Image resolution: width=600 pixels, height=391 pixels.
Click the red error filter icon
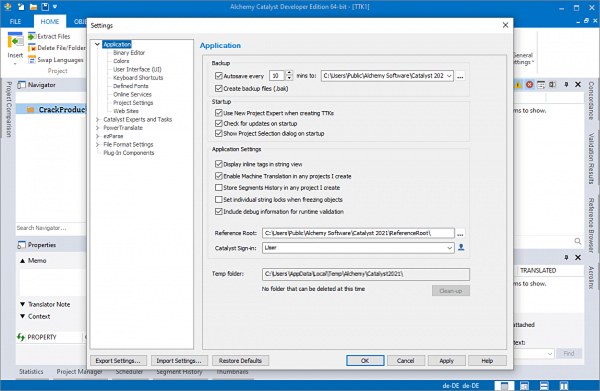[530, 85]
